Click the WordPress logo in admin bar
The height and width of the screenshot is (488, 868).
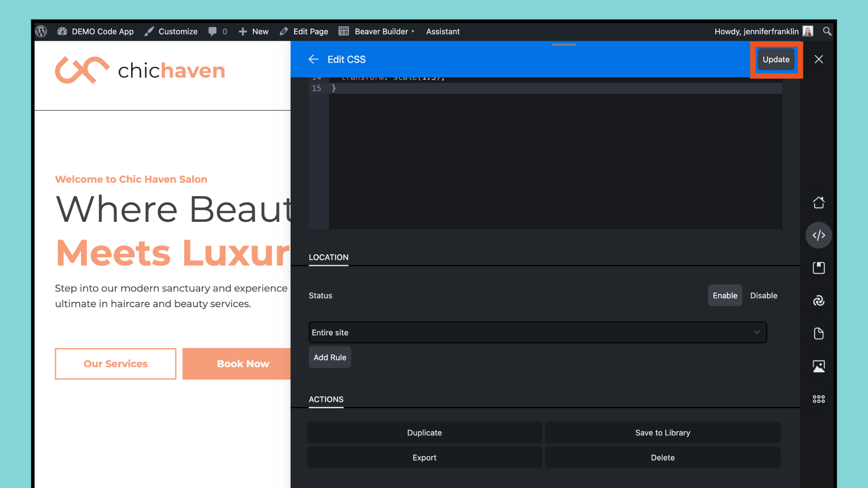[x=41, y=31]
